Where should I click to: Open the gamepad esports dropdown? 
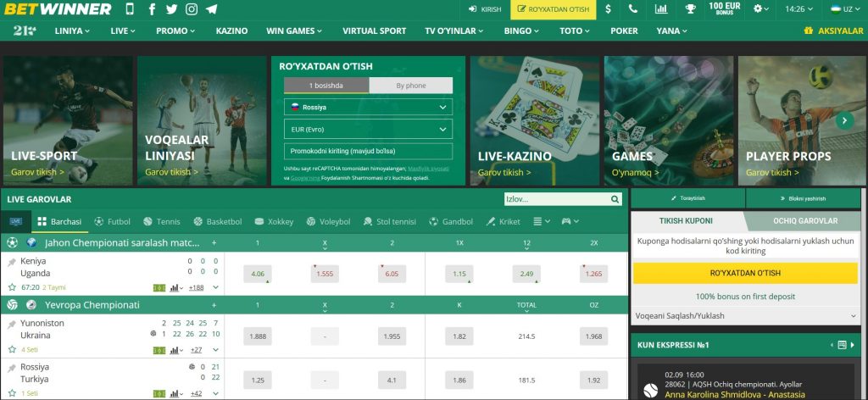[x=570, y=221]
